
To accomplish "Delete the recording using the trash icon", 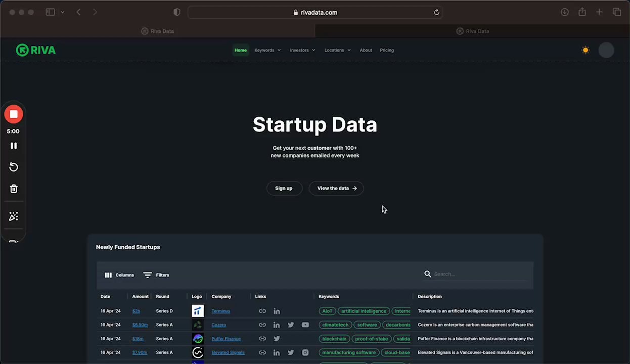I will click(x=13, y=189).
